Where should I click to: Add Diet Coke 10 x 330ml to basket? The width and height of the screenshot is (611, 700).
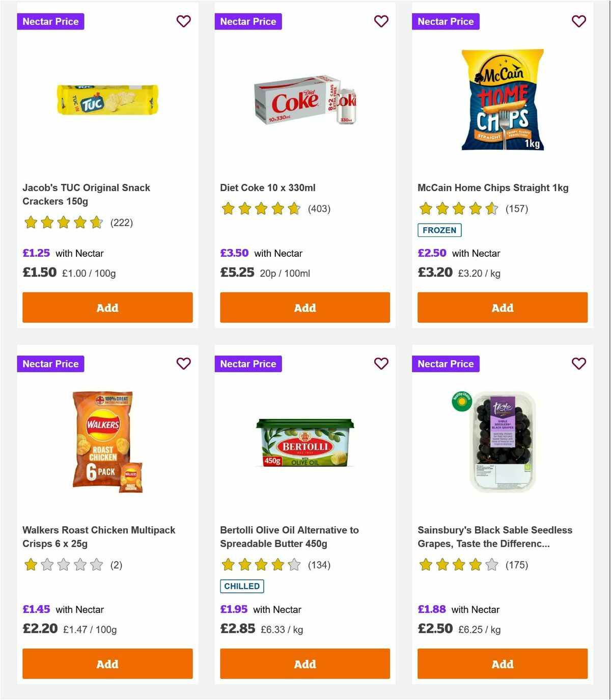[x=304, y=308]
